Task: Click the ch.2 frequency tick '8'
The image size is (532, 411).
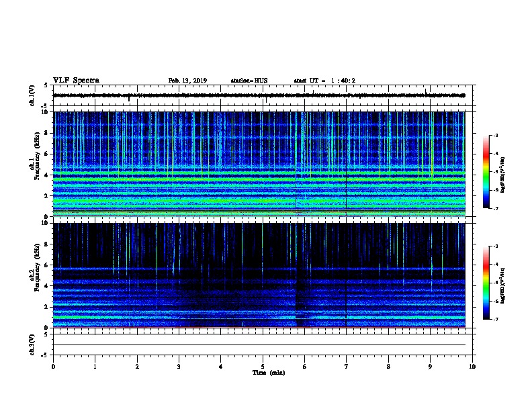Action: (x=46, y=244)
